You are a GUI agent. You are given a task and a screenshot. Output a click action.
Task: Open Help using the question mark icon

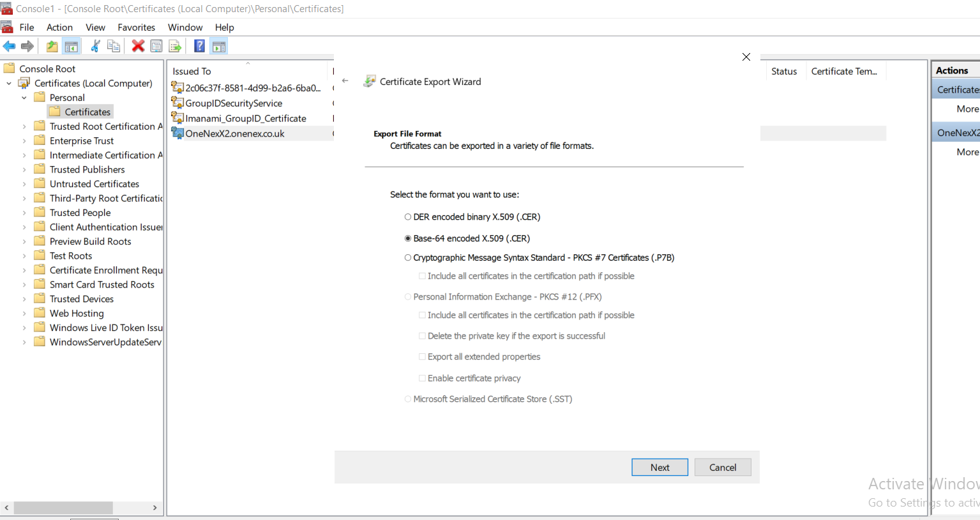coord(199,45)
